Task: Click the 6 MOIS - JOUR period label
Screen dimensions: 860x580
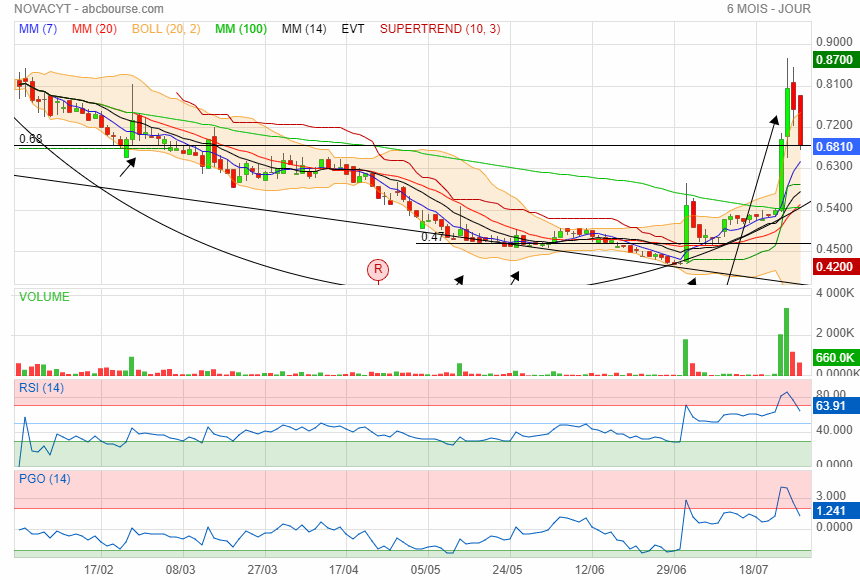Action: click(768, 9)
